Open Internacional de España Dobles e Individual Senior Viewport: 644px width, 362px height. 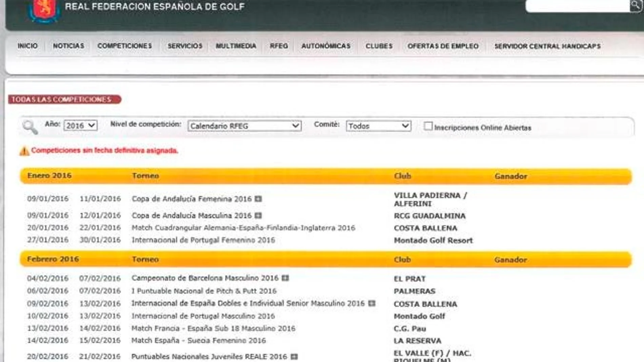[248, 303]
